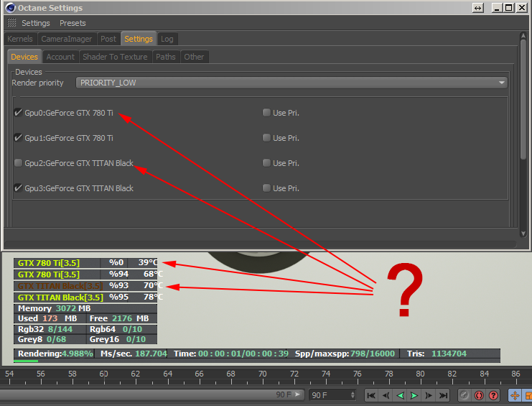Go to previous key frame
532x406 pixels.
point(386,395)
